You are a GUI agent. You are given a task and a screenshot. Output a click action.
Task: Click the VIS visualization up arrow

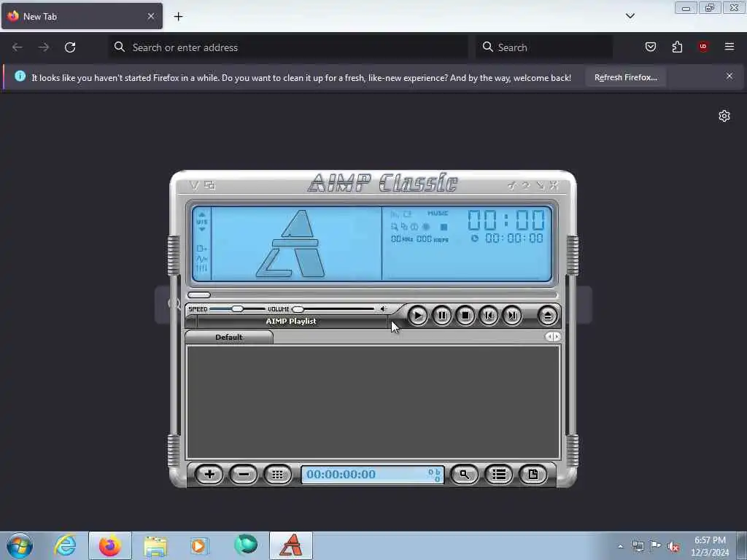pyautogui.click(x=202, y=215)
